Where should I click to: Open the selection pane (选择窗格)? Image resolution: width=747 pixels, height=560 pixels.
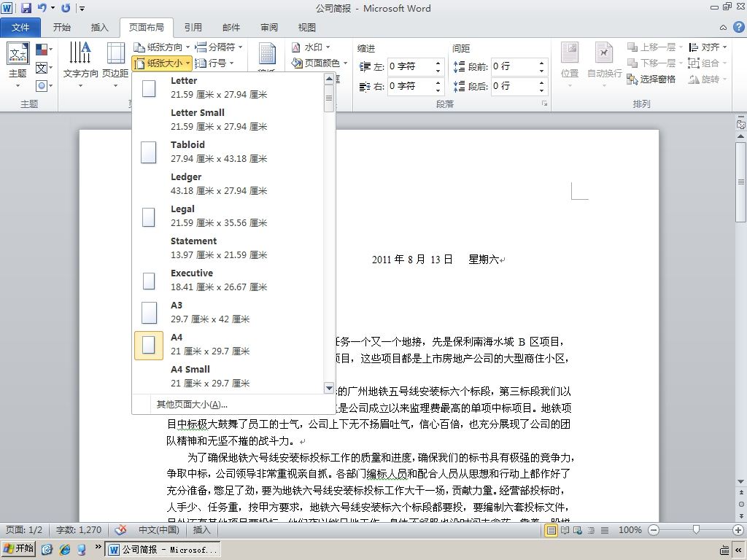[x=651, y=79]
